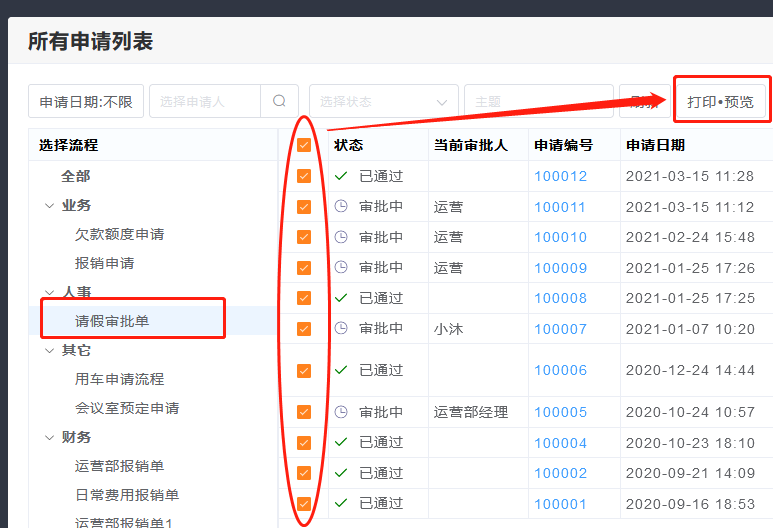The height and width of the screenshot is (528, 773).
Task: Collapse the 业务 tree group
Action: point(50,205)
